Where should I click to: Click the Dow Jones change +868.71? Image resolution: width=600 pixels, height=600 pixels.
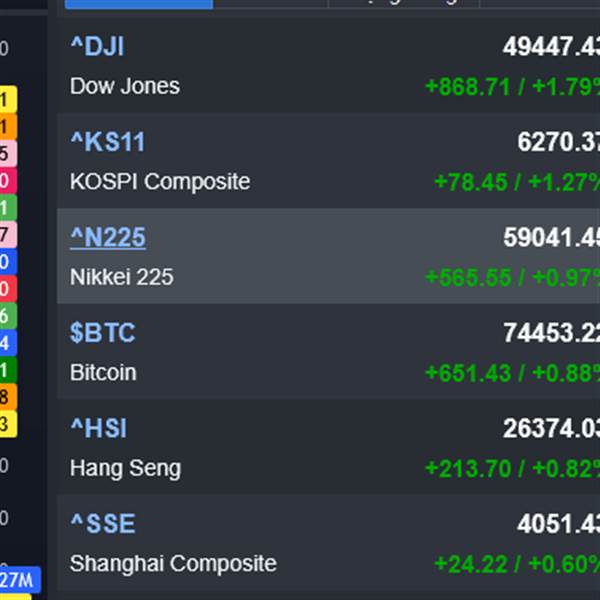468,86
